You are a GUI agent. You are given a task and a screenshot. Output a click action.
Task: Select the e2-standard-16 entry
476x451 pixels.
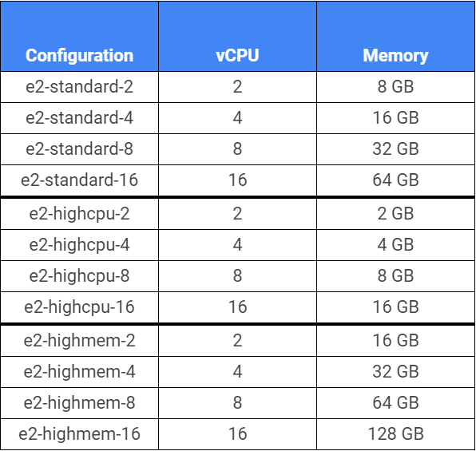(x=79, y=180)
